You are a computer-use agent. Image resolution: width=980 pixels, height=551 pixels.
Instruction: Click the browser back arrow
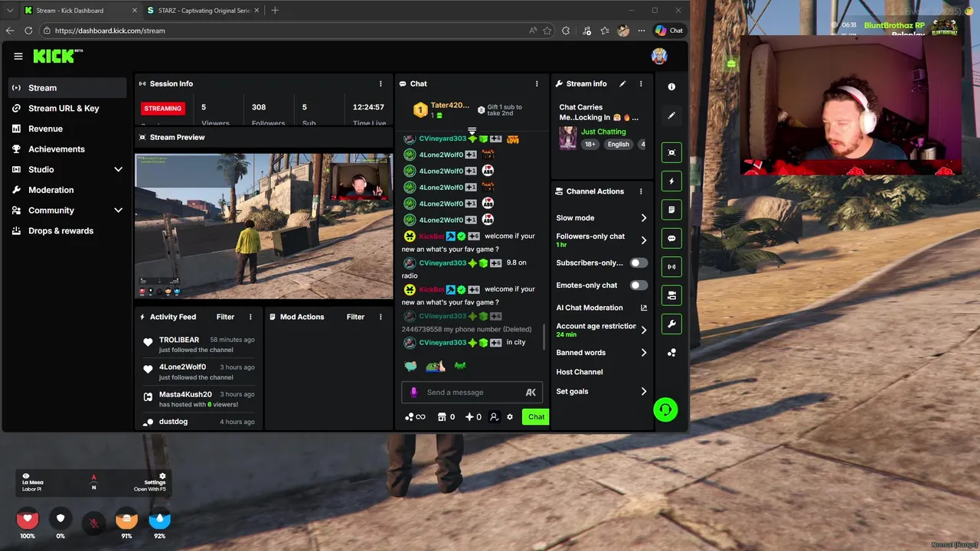(x=10, y=31)
